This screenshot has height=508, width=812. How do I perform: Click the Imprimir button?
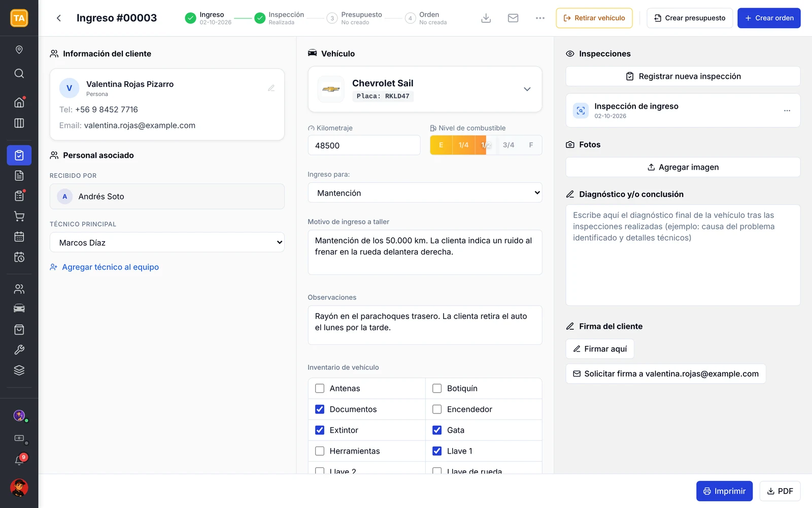coord(724,491)
